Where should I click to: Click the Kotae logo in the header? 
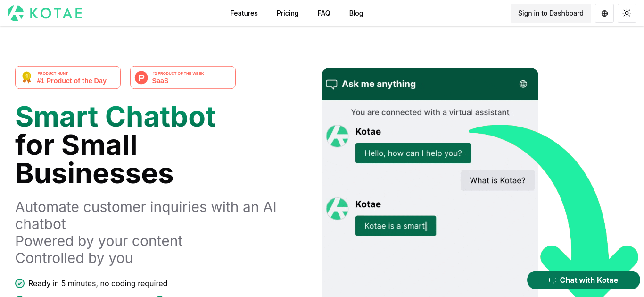click(45, 13)
